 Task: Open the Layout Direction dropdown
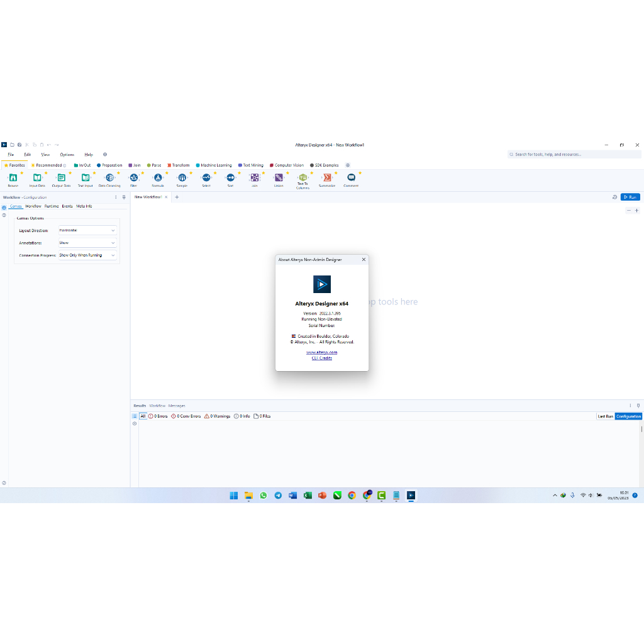click(x=87, y=231)
